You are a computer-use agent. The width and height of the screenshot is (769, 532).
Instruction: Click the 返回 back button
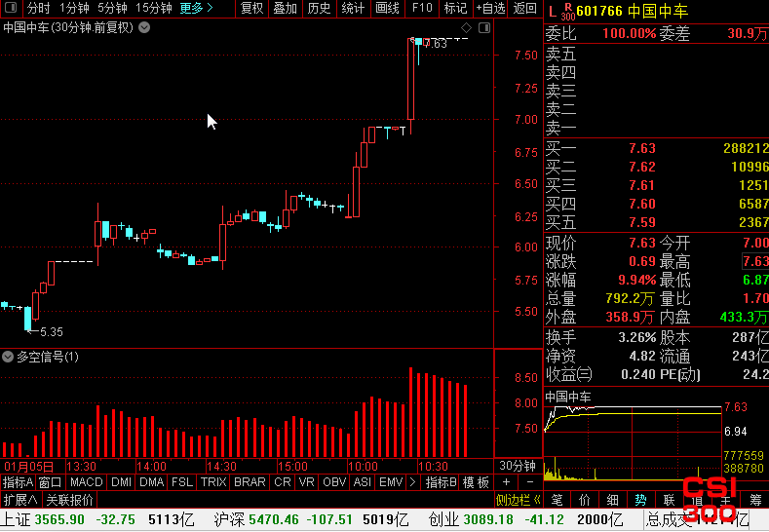tap(524, 8)
